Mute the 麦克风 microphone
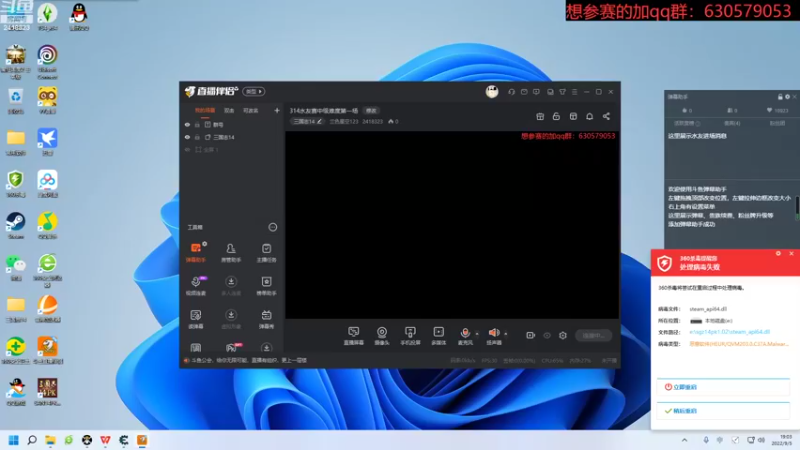This screenshot has width=800, height=450. click(x=465, y=336)
